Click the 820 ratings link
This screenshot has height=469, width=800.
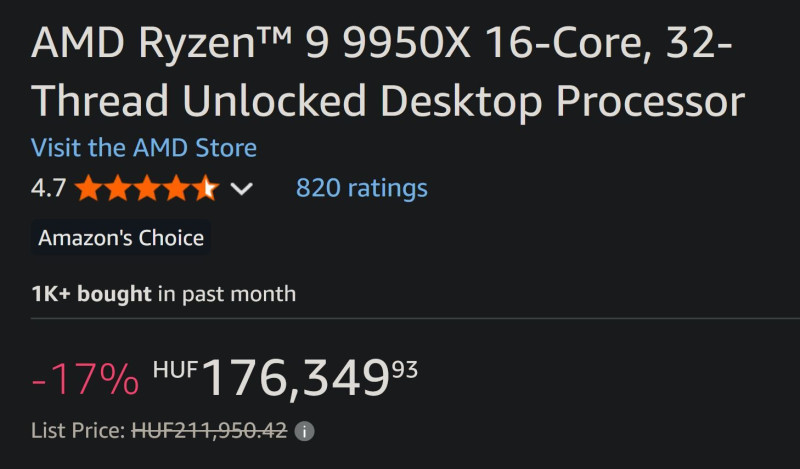361,188
